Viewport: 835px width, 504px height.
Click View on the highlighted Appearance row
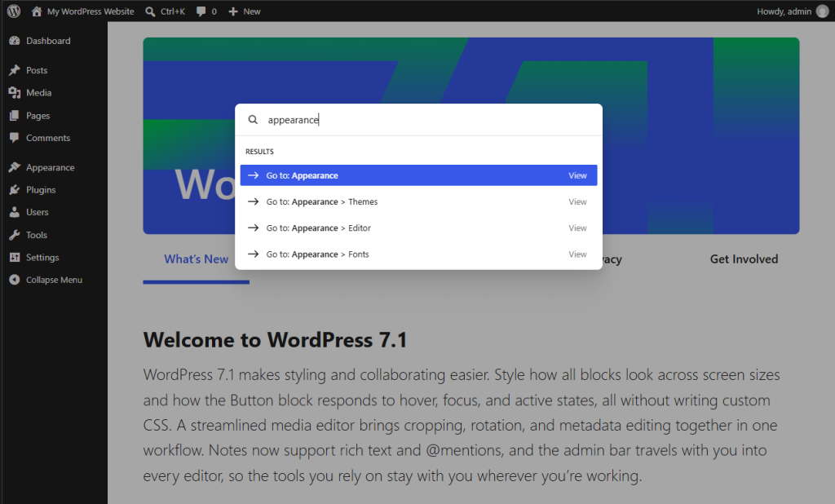577,175
